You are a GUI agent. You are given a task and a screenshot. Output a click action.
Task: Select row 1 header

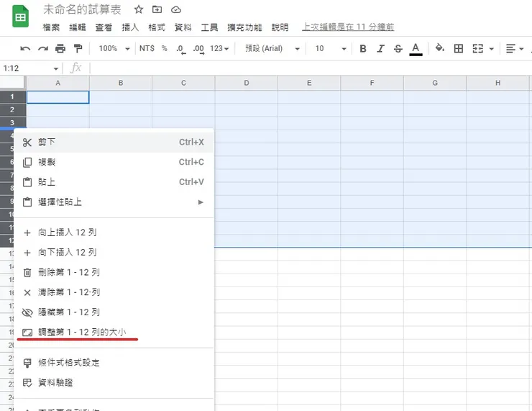(x=12, y=96)
